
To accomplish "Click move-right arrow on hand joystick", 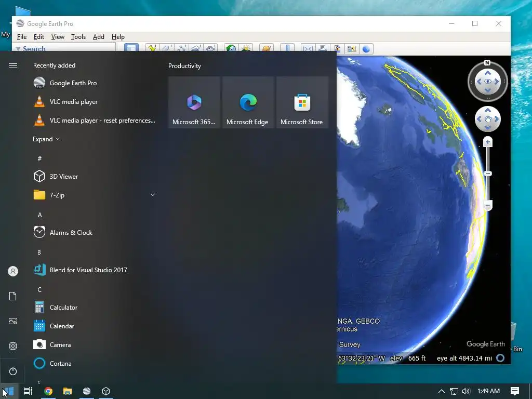I will coord(496,119).
